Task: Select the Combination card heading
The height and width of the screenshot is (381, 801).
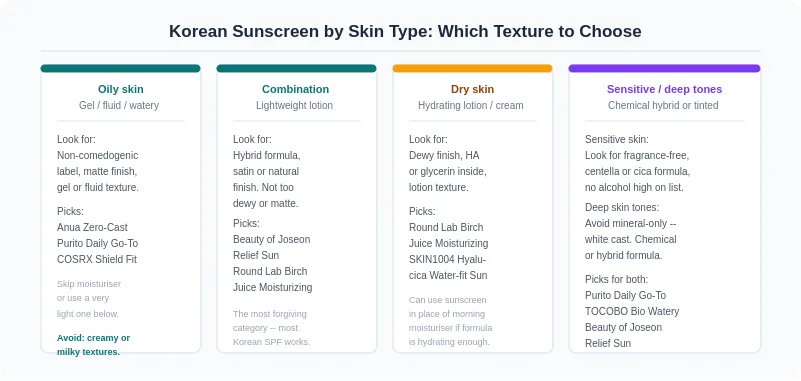Action: tap(295, 89)
